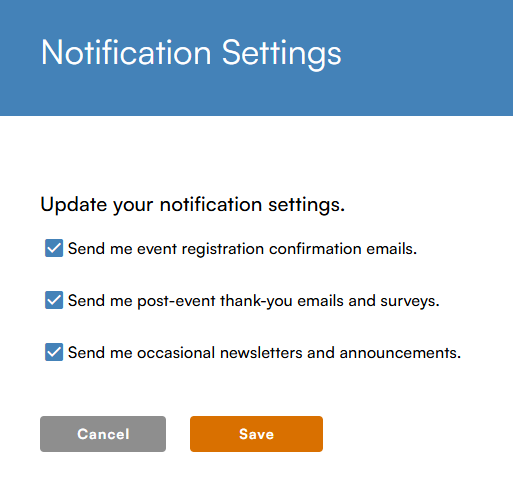Click the gray Cancel button
Viewport: 513px width, 483px height.
click(x=103, y=434)
